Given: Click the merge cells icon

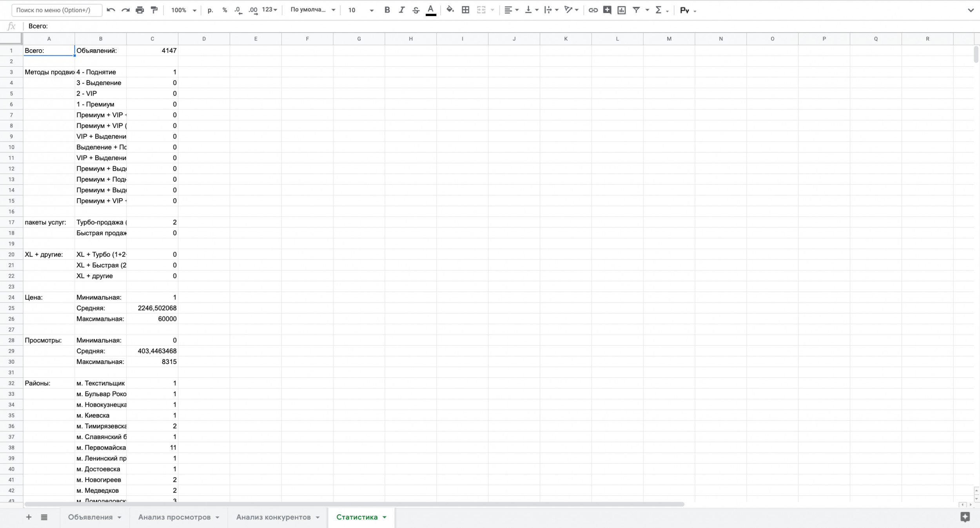Looking at the screenshot, I should point(481,10).
